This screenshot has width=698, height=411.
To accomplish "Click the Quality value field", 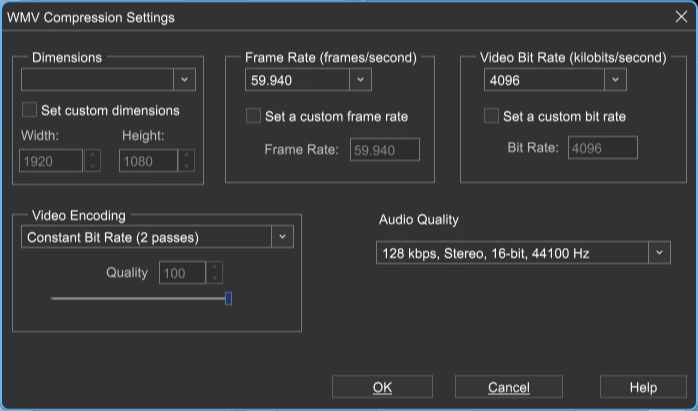I will pyautogui.click(x=183, y=273).
